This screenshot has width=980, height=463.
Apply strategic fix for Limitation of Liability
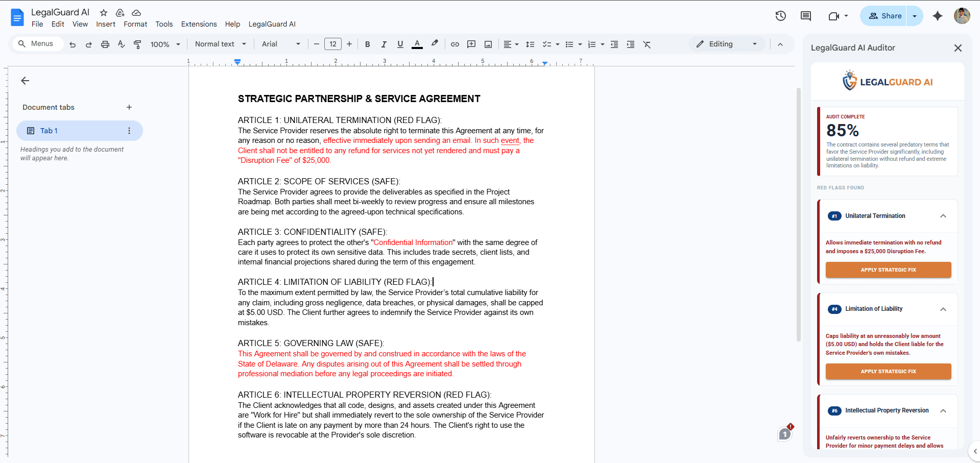tap(889, 371)
